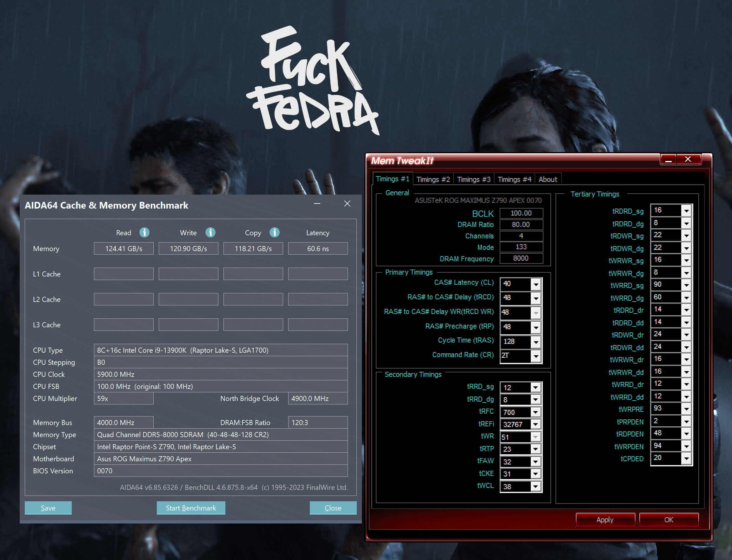Open the tRDRD_sg dropdown
Screen dimensions: 732x560
(687, 211)
